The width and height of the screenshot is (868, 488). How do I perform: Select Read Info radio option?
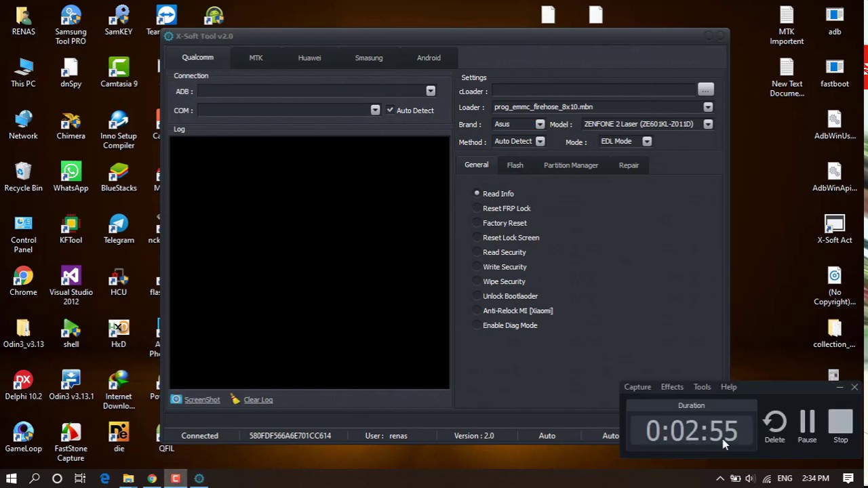tap(477, 193)
